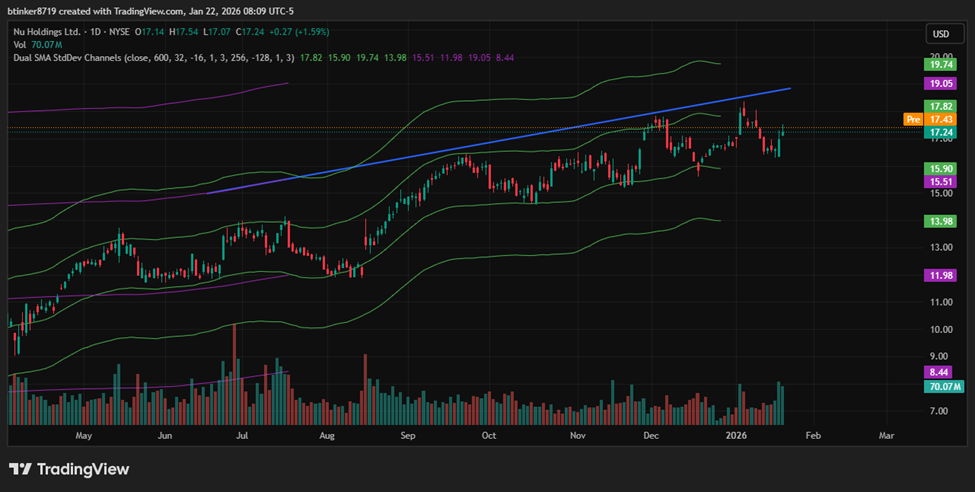Click the TradingView logo at bottom left
This screenshot has width=975, height=492.
(70, 469)
